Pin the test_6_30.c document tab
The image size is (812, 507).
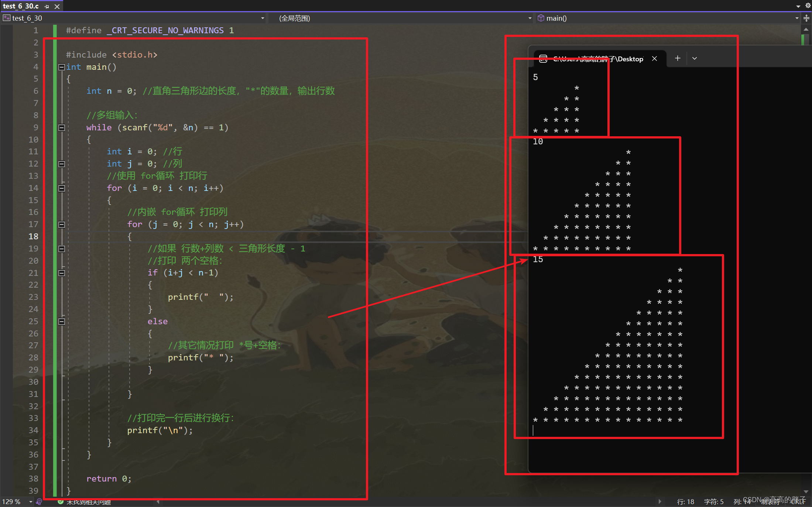[x=47, y=6]
